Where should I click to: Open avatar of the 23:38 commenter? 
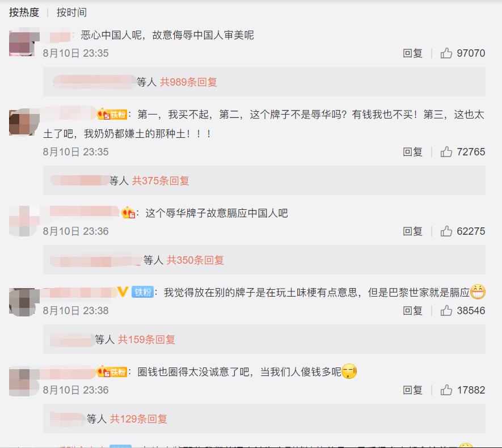click(23, 302)
